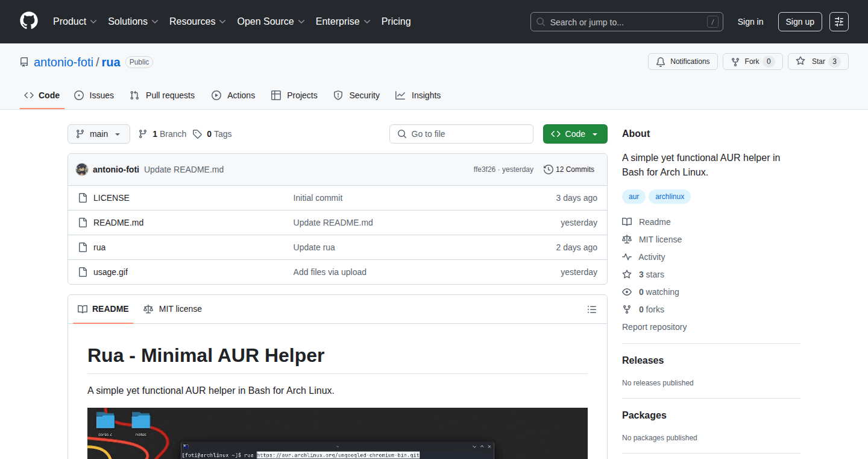Open the Insights tab
This screenshot has height=459, width=868.
418,95
